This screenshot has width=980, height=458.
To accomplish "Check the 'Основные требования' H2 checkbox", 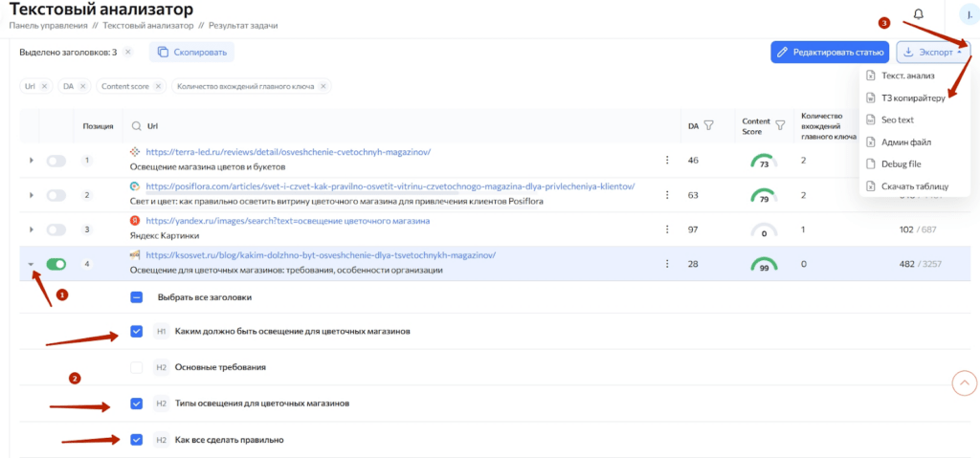I will click(137, 367).
